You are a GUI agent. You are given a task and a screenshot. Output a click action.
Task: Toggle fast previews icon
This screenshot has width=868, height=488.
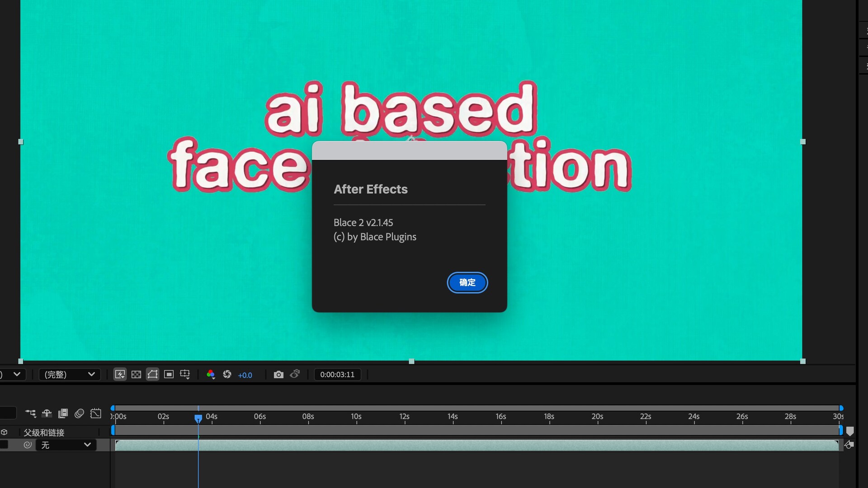pos(120,374)
